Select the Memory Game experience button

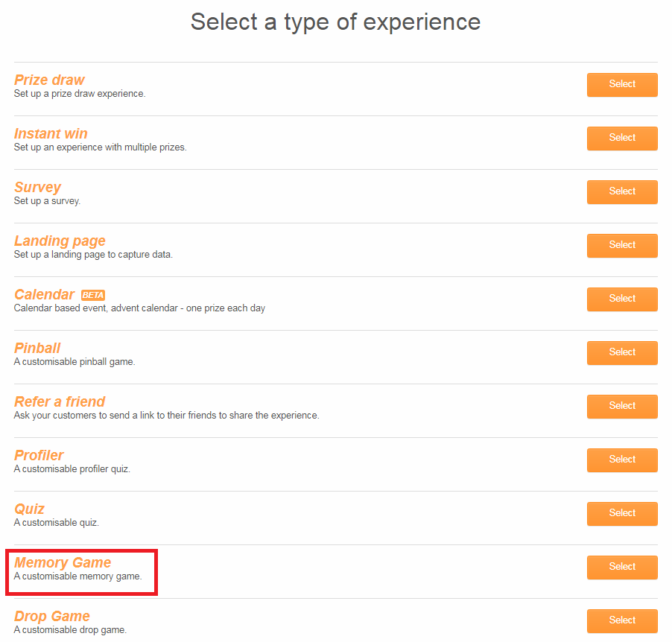[621, 567]
